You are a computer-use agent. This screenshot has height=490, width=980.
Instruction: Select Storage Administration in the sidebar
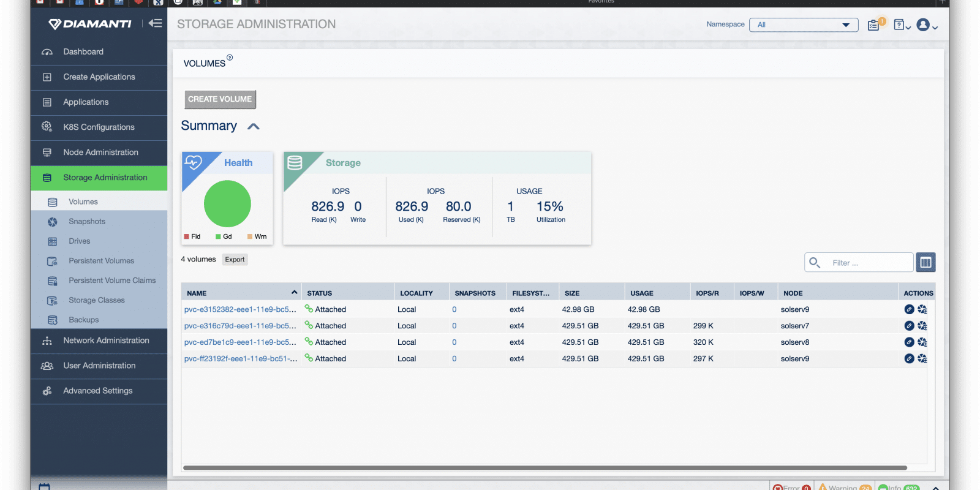[99, 178]
